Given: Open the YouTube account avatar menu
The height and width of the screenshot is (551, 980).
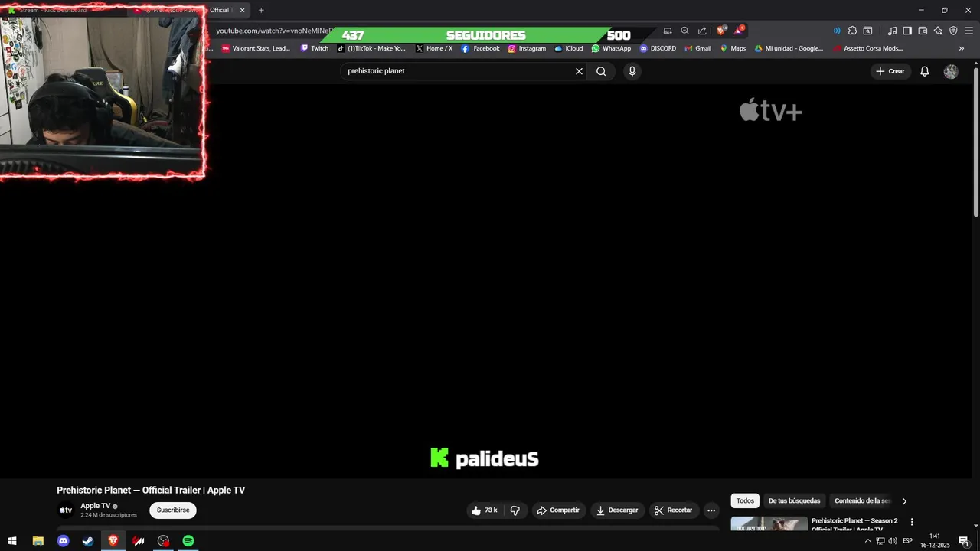Looking at the screenshot, I should pyautogui.click(x=951, y=71).
